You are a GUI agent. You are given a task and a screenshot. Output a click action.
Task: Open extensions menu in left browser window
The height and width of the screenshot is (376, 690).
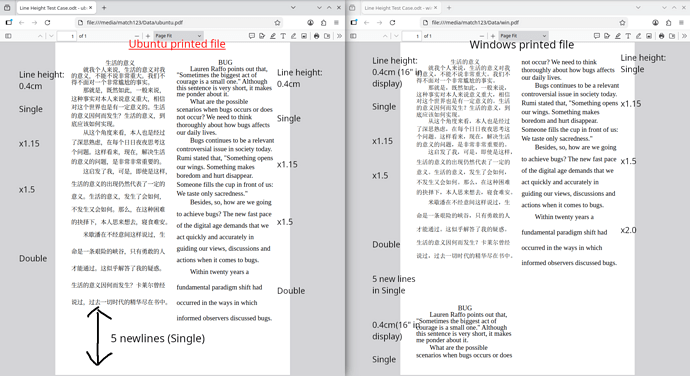[x=323, y=22]
